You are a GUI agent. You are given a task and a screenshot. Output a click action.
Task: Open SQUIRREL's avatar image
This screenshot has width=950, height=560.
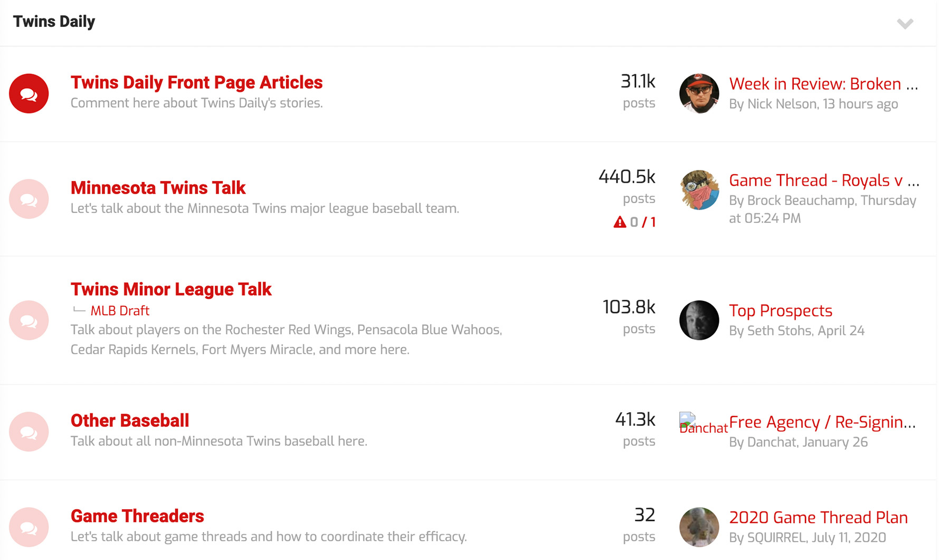tap(699, 527)
